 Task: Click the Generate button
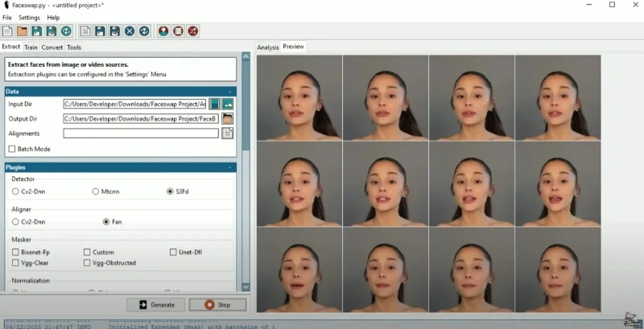pyautogui.click(x=156, y=305)
